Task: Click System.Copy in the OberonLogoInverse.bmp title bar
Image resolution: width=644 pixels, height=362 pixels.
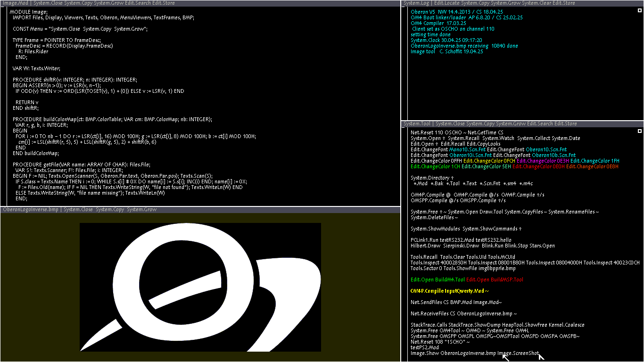Action: coord(110,210)
